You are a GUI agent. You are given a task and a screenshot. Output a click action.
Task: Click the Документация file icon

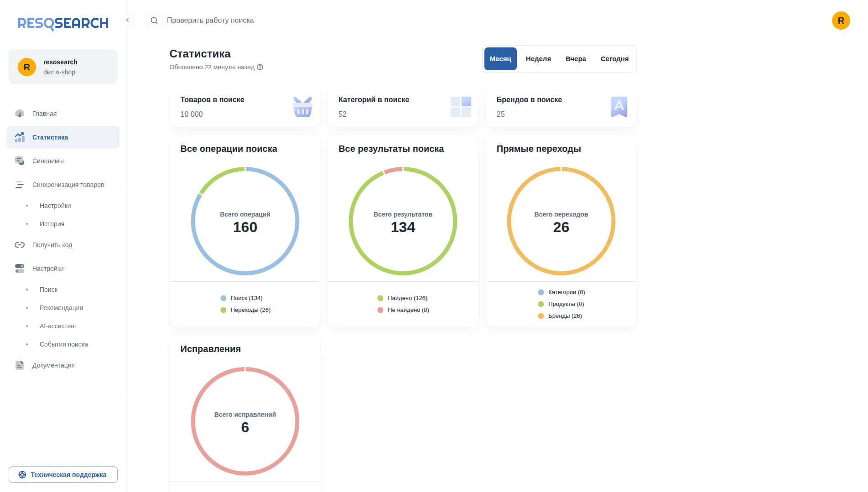click(20, 365)
